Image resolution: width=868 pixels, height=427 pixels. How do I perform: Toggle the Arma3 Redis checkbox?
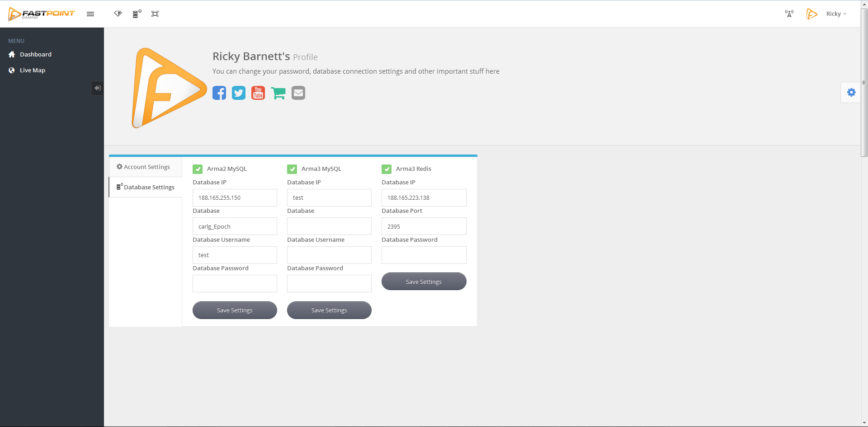click(x=387, y=169)
